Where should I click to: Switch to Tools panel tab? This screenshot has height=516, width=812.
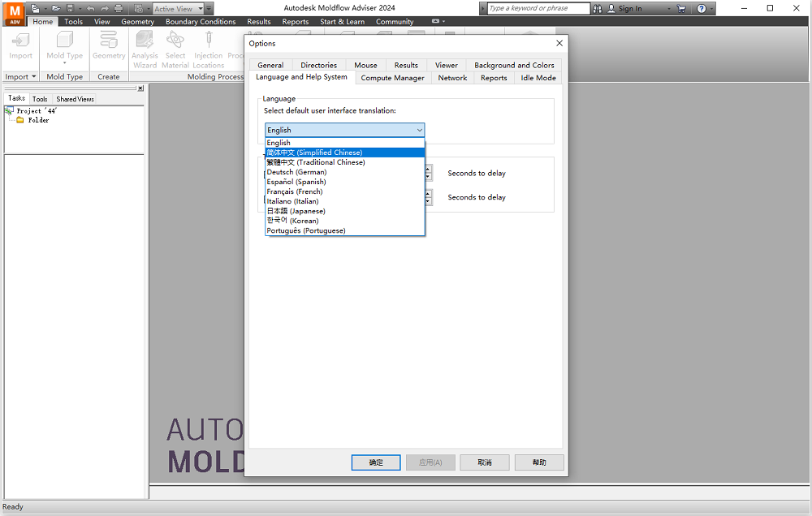(x=40, y=99)
